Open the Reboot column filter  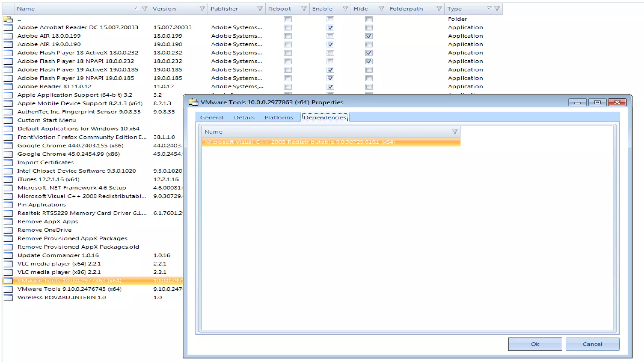[304, 9]
